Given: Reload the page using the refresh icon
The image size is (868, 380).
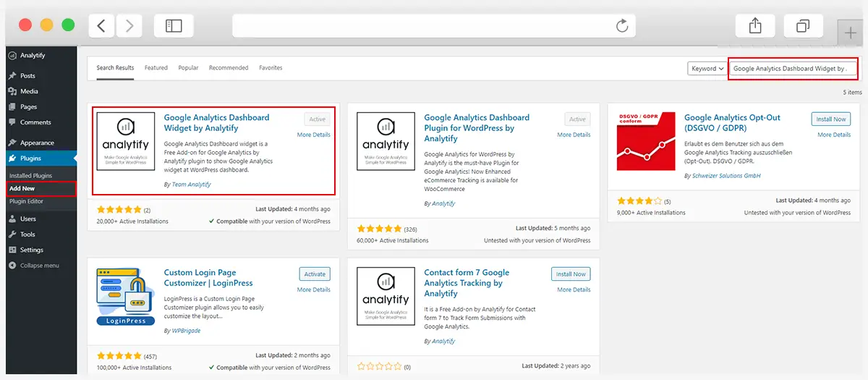Looking at the screenshot, I should pyautogui.click(x=621, y=26).
